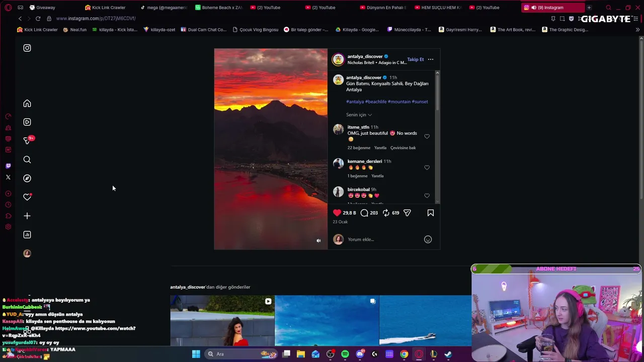644x362 pixels.
Task: Click the #antalya hashtag
Action: pos(355,102)
